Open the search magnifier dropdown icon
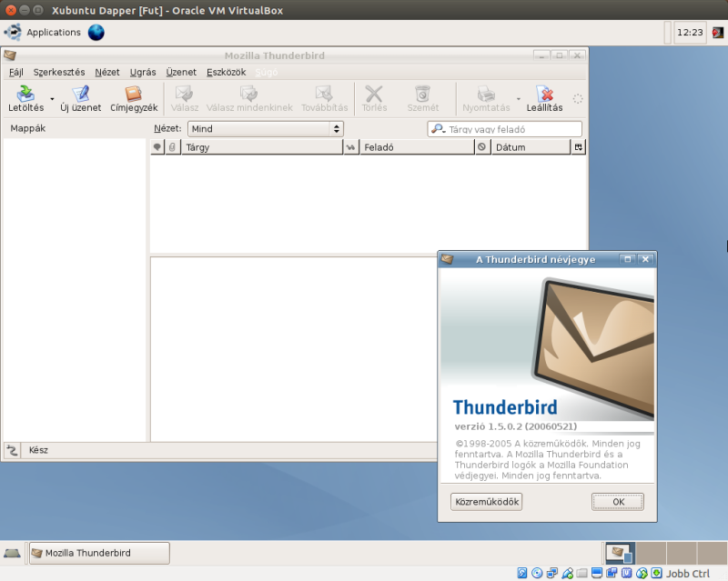 tap(438, 128)
